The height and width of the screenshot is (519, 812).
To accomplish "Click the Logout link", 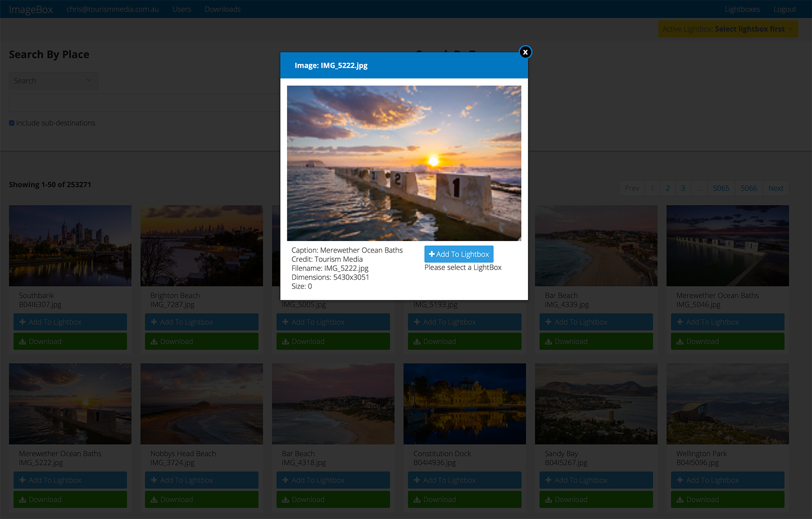I will click(x=785, y=9).
